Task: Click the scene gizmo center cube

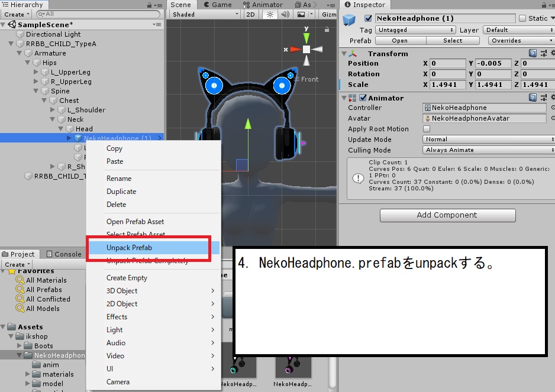Action: [x=306, y=49]
